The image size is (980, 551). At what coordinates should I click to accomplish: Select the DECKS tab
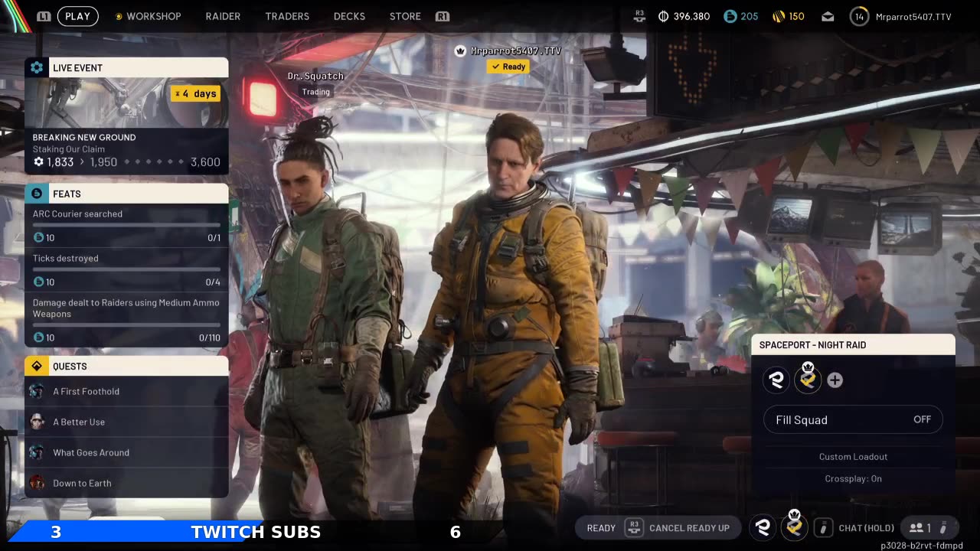(349, 16)
